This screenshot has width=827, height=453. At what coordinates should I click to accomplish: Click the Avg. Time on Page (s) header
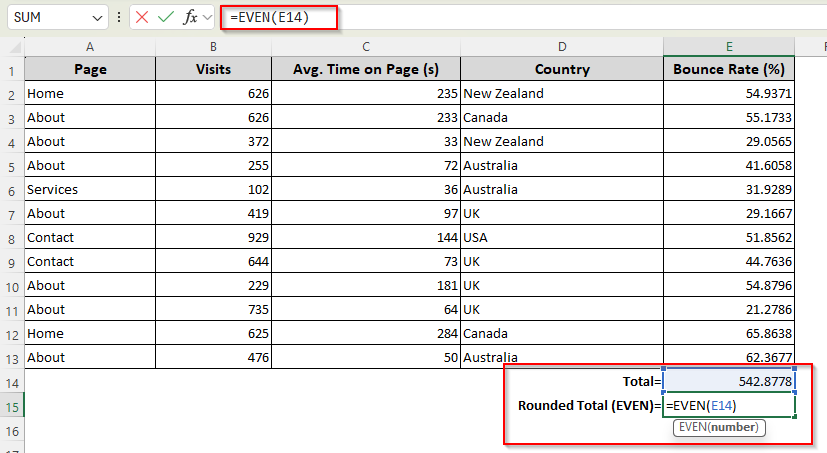tap(366, 69)
